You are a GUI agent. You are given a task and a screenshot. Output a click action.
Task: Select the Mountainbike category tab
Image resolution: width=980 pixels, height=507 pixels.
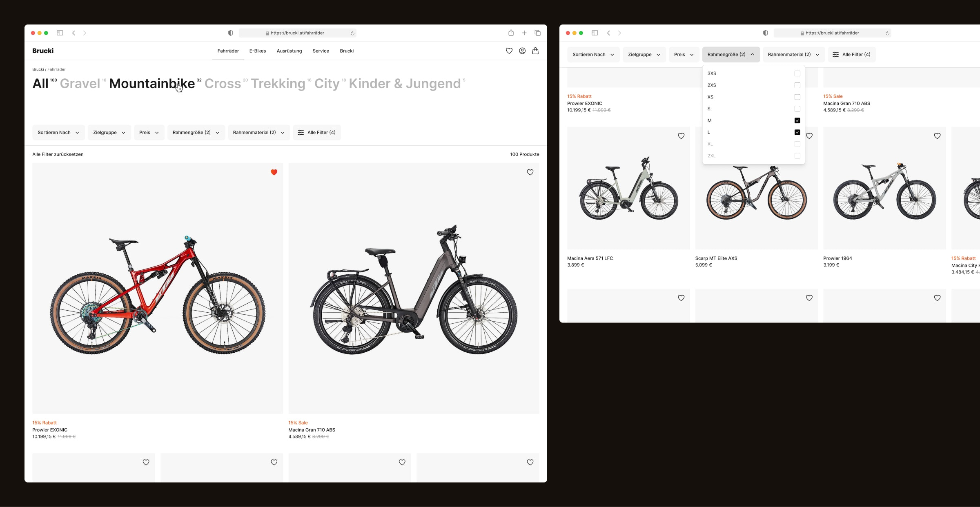click(x=152, y=84)
